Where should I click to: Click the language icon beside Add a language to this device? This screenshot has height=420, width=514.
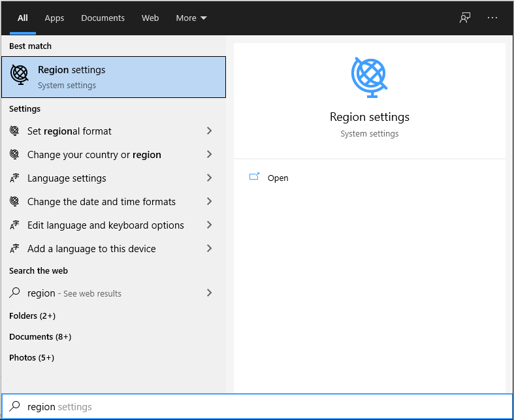point(14,248)
